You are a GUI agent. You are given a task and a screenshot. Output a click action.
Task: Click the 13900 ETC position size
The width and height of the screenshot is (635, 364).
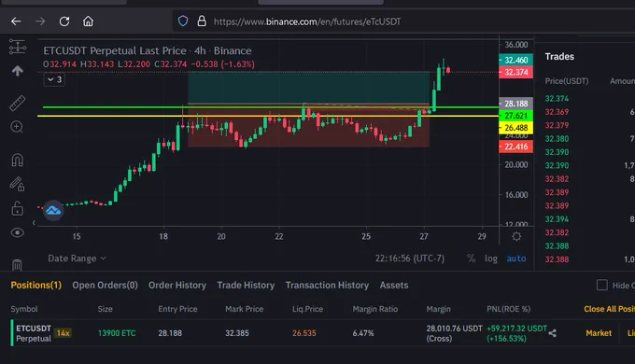(x=117, y=333)
